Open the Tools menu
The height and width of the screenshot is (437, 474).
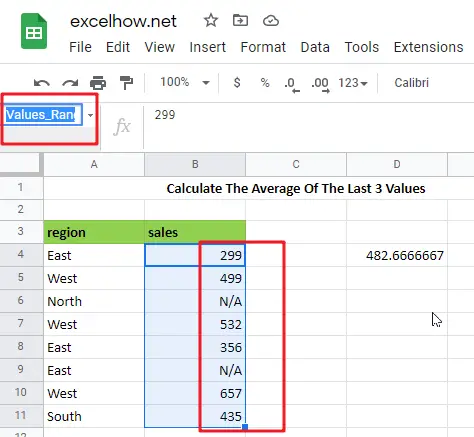tap(362, 47)
